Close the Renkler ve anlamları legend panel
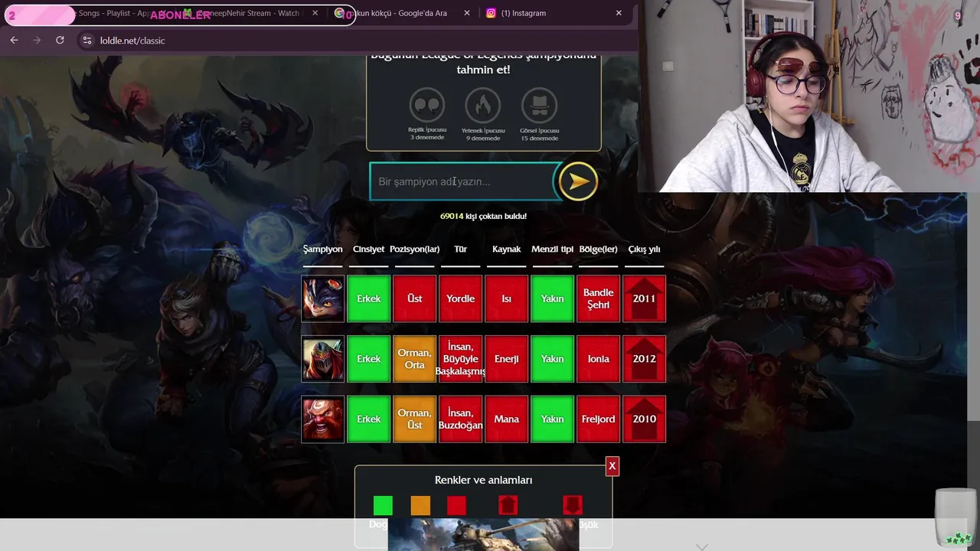Image resolution: width=980 pixels, height=551 pixels. (x=612, y=466)
